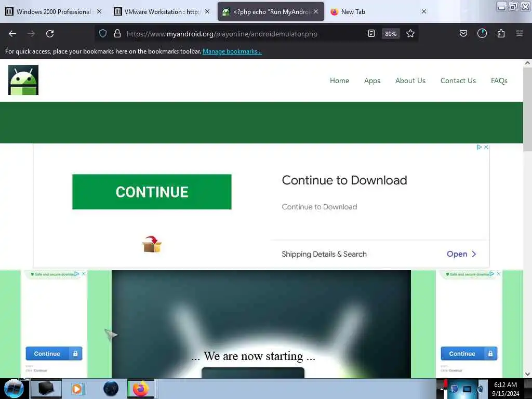The height and width of the screenshot is (399, 532).
Task: Toggle reader view icon in address bar
Action: [371, 33]
